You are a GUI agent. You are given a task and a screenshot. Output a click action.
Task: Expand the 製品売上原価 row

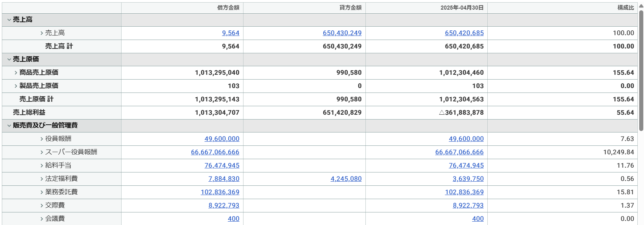pos(16,86)
